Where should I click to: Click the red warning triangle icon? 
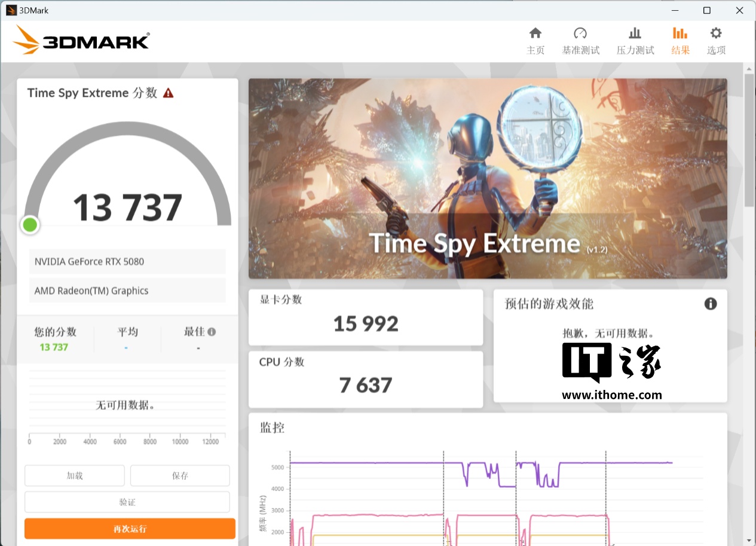(x=169, y=93)
